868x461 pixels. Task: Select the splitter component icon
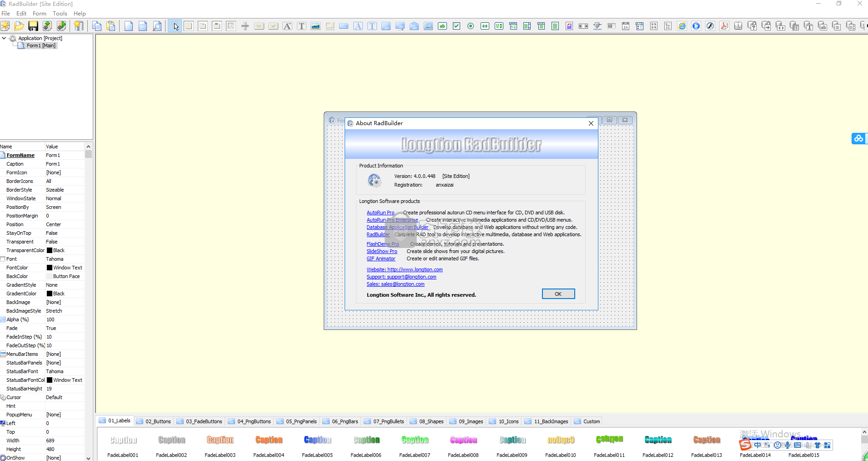[x=245, y=26]
